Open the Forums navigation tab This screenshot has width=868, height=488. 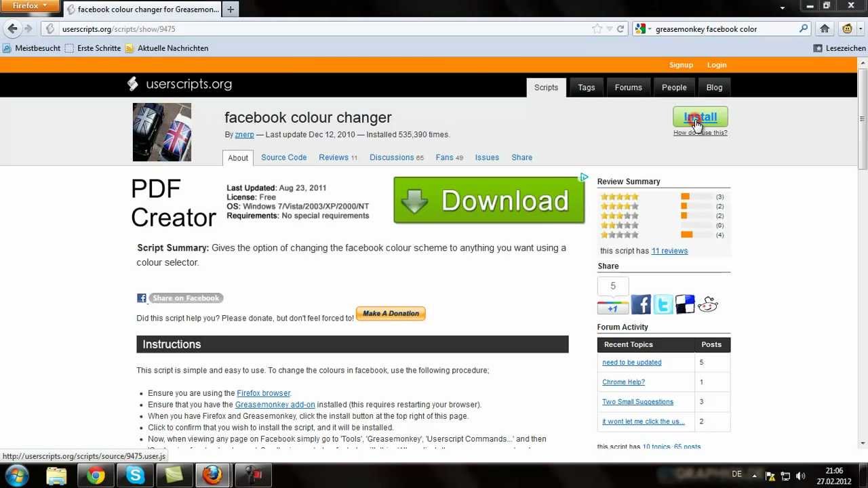point(628,87)
